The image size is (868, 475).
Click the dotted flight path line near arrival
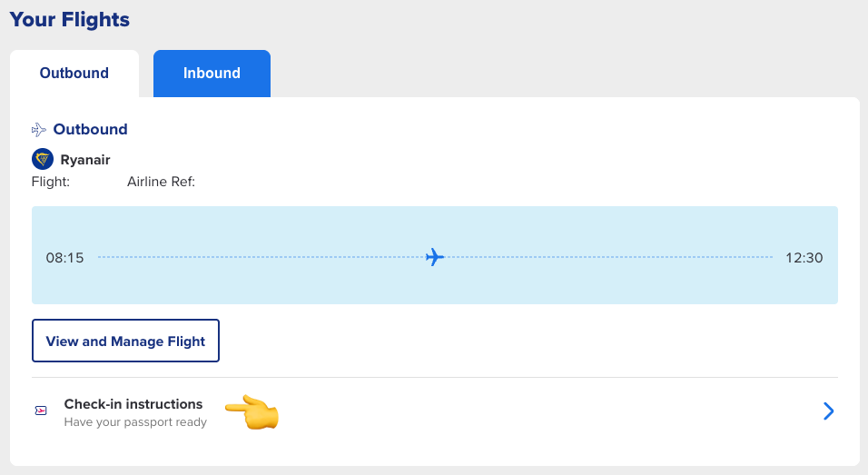tap(690, 258)
